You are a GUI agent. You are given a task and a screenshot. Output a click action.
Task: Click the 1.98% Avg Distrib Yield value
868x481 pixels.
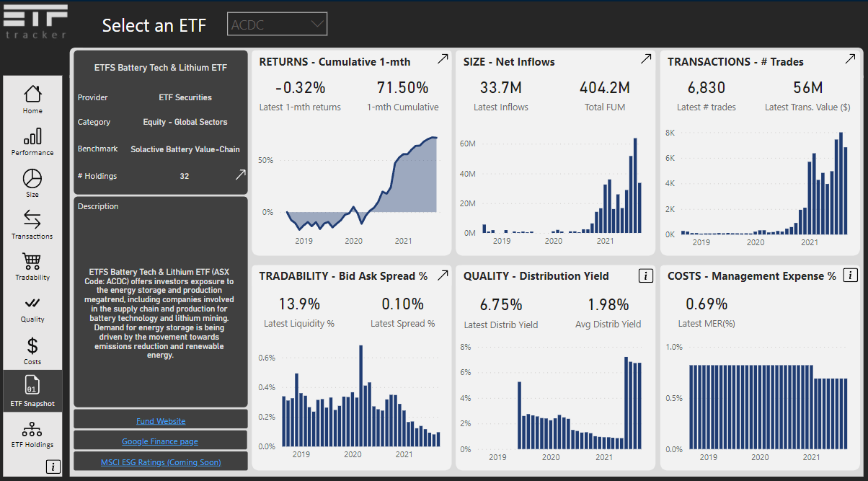(x=608, y=304)
